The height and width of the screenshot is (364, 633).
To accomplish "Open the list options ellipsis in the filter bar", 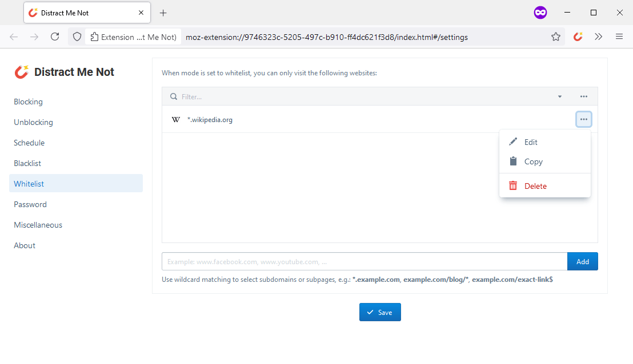I will coord(583,96).
